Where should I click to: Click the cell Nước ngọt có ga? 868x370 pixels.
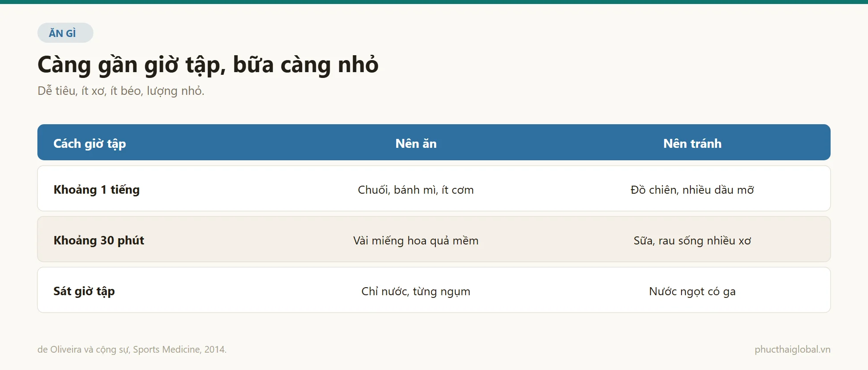692,291
